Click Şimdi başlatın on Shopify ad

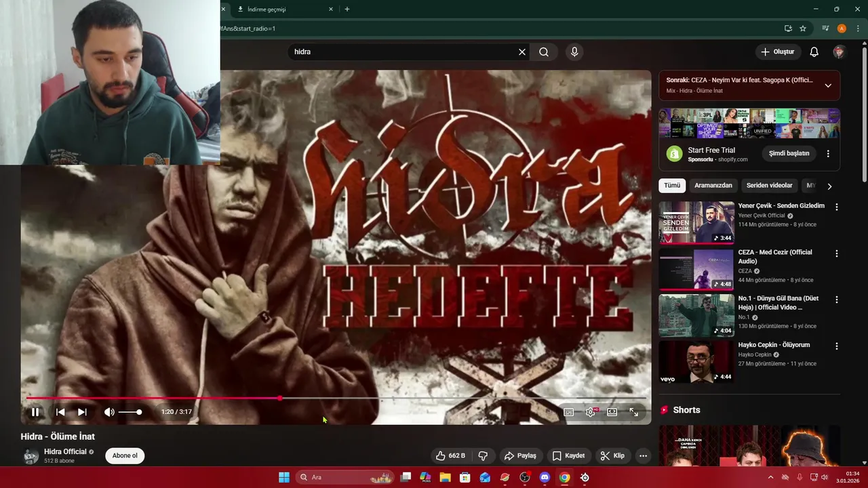pos(789,153)
